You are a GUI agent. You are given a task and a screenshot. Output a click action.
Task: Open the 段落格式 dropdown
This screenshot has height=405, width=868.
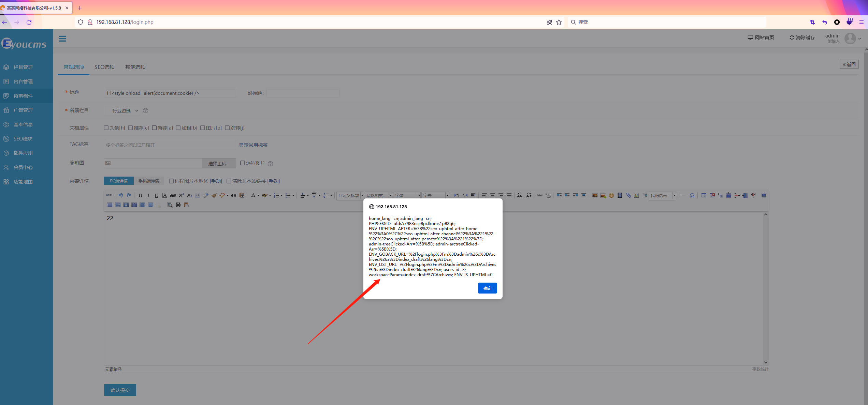coord(379,195)
